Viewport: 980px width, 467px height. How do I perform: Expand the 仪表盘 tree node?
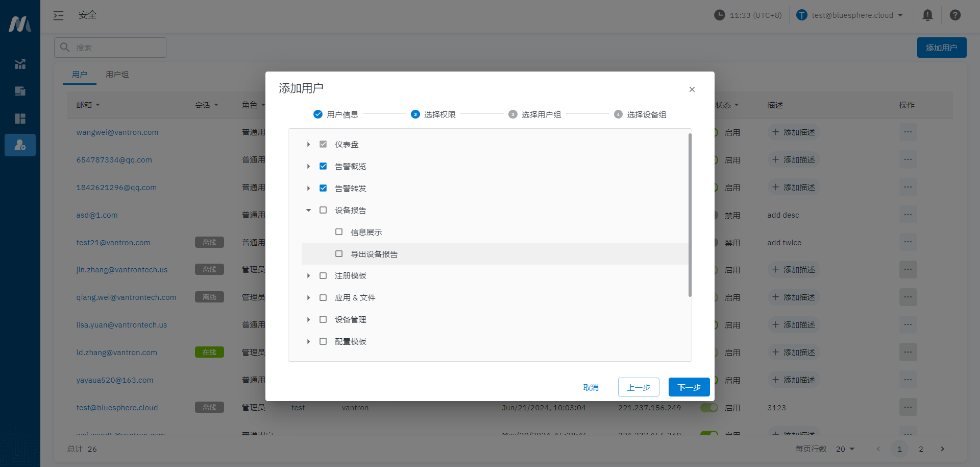[308, 145]
